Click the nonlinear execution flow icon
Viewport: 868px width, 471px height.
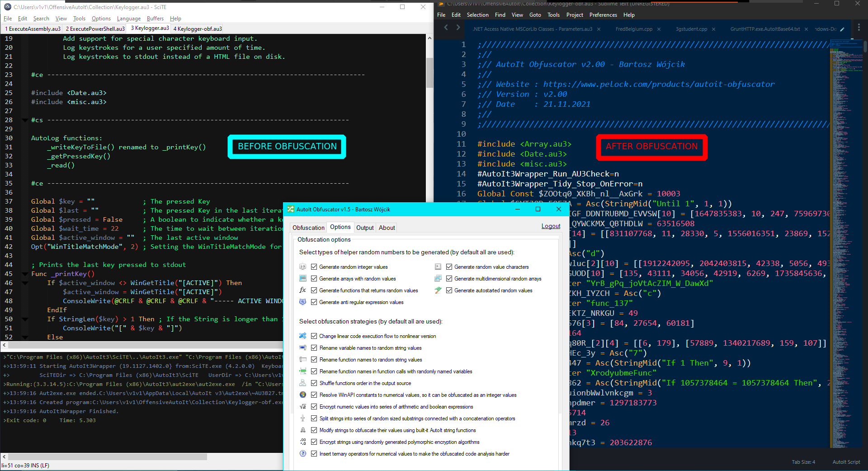pos(303,336)
